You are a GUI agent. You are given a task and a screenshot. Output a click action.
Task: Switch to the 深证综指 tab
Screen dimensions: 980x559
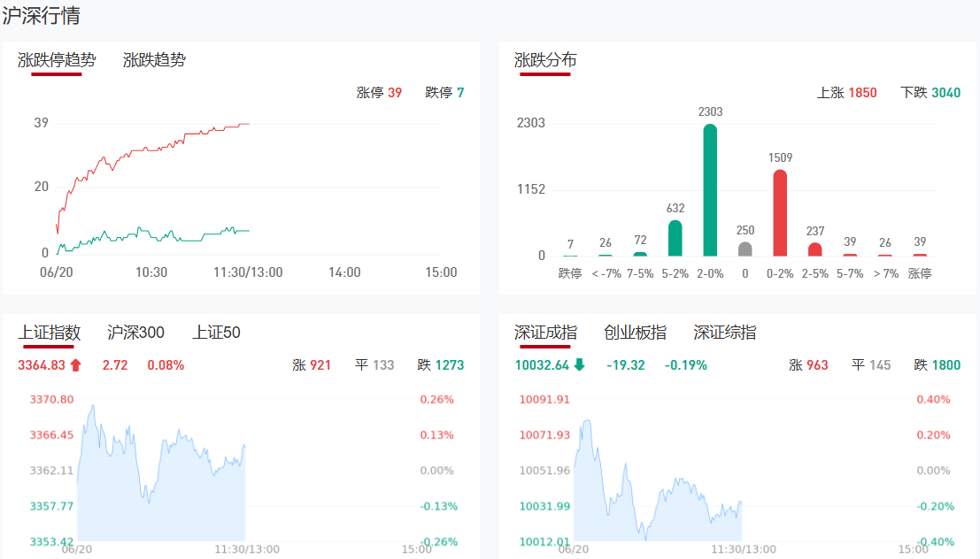pos(725,333)
